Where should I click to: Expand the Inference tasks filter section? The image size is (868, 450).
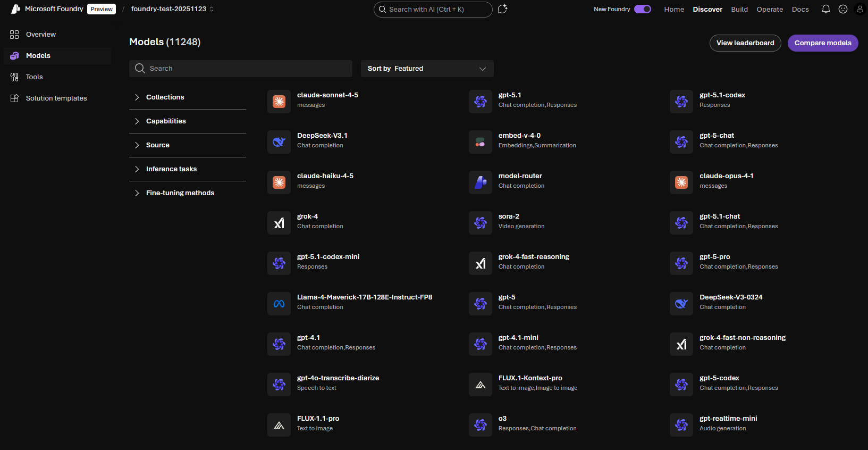[x=188, y=169]
